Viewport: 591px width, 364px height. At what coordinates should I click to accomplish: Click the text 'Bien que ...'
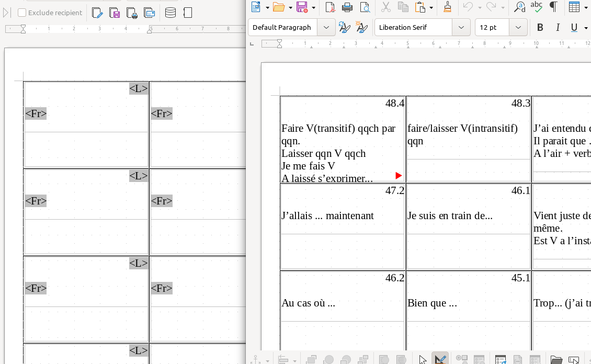433,303
